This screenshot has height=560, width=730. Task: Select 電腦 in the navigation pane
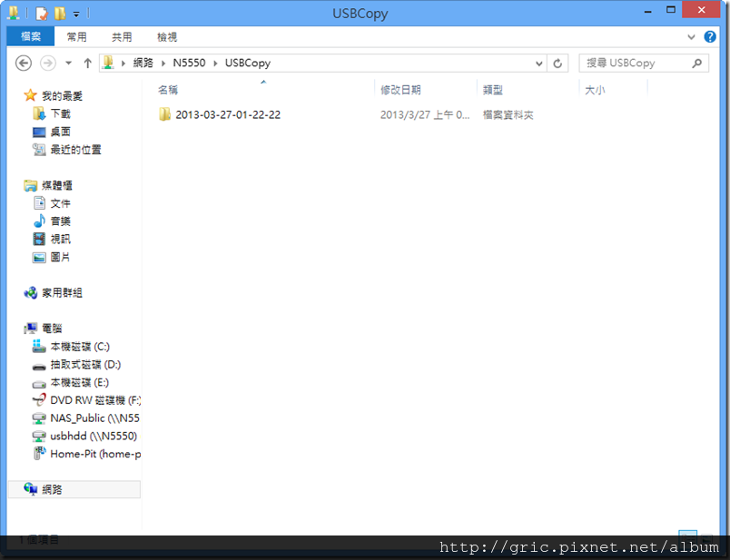52,329
